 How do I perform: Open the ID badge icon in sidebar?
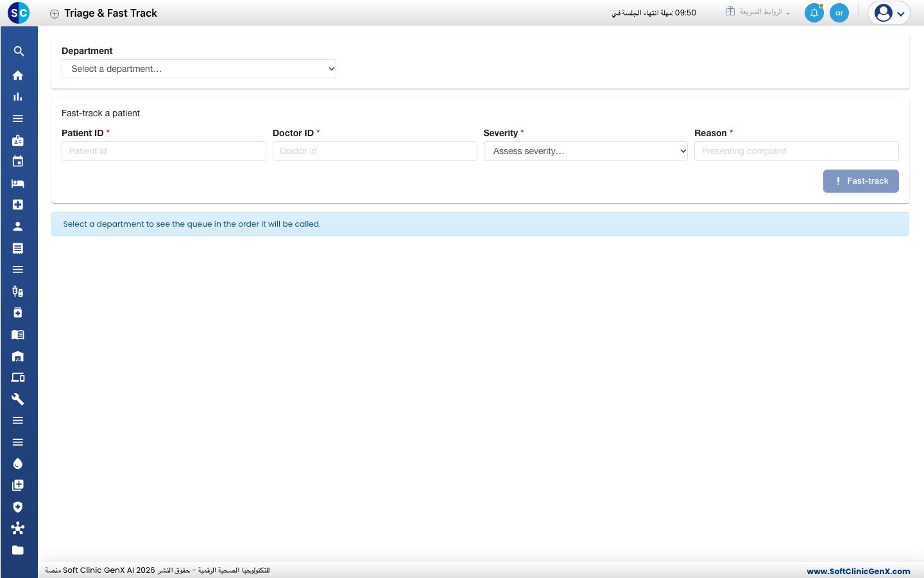tap(18, 140)
